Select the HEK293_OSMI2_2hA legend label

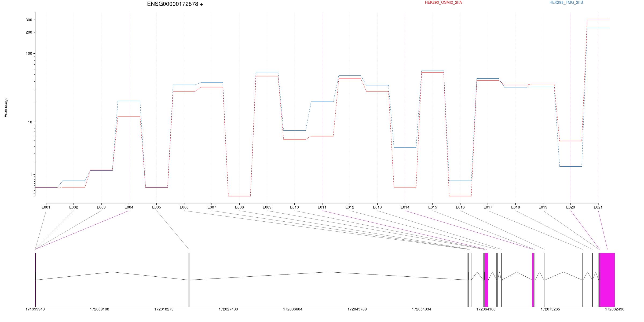pyautogui.click(x=443, y=2)
